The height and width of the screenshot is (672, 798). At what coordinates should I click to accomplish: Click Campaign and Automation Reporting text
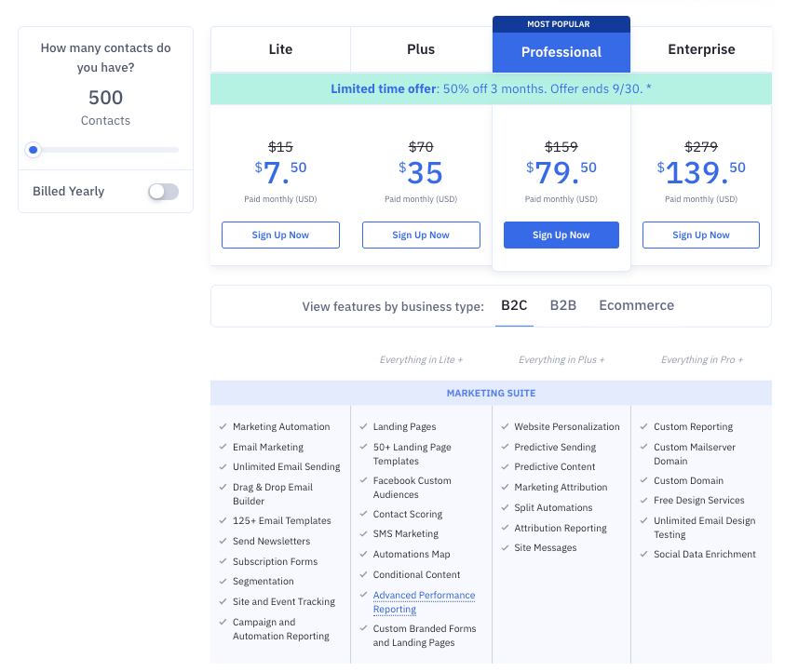281,629
